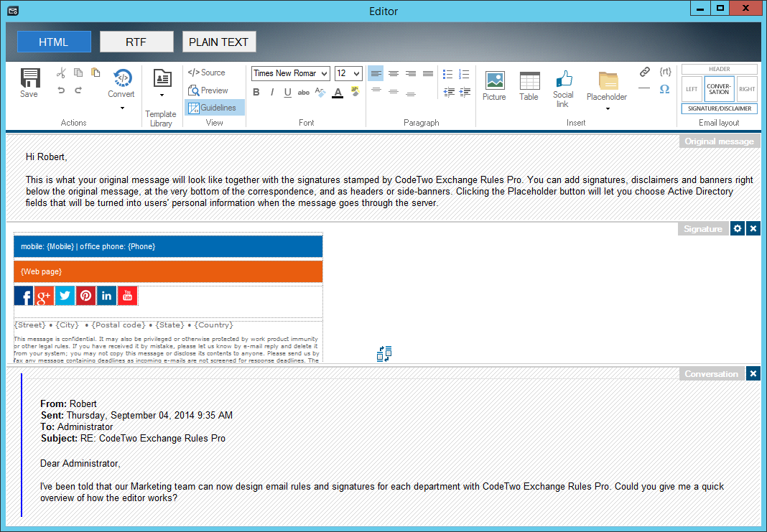Open Signature section settings gear
The width and height of the screenshot is (767, 532).
coord(738,228)
